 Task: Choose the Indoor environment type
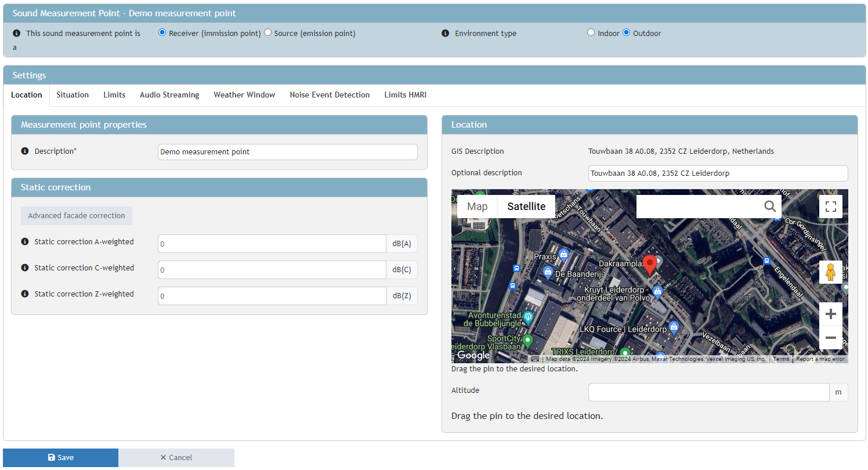pos(591,33)
